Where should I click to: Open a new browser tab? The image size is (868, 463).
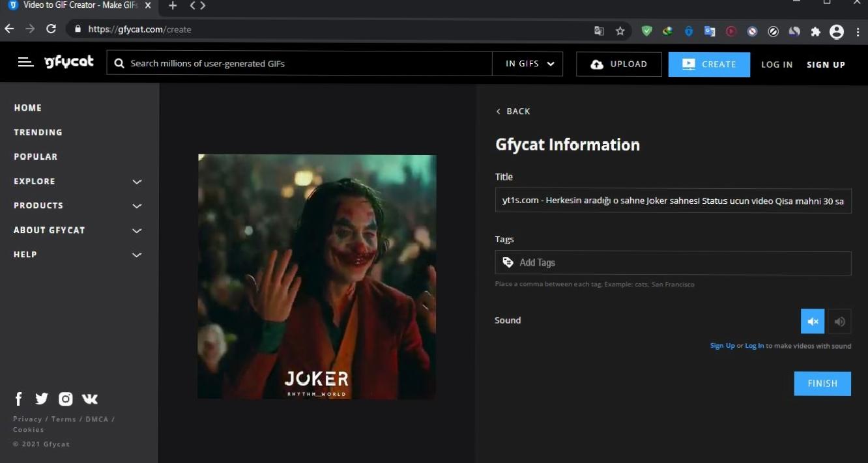pyautogui.click(x=173, y=5)
